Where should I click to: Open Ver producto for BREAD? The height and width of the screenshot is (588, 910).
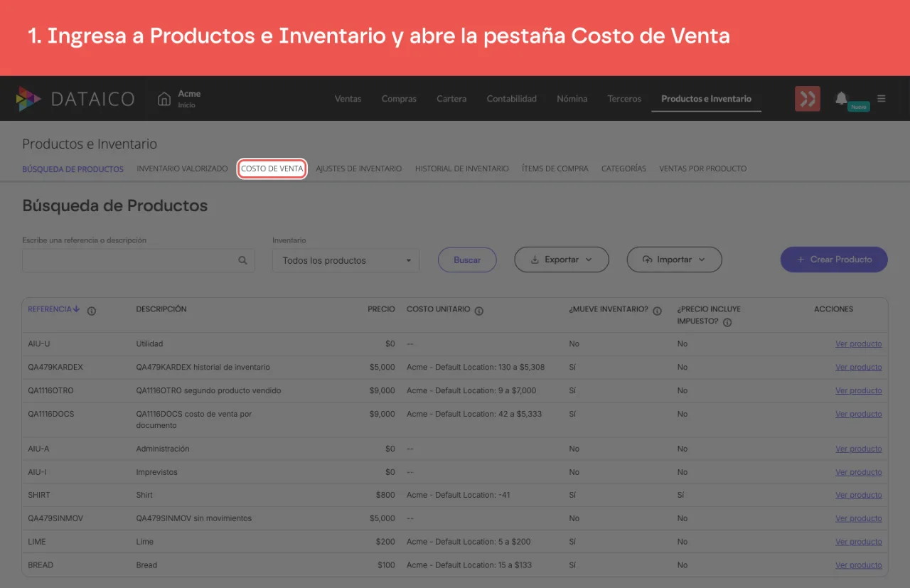point(858,565)
